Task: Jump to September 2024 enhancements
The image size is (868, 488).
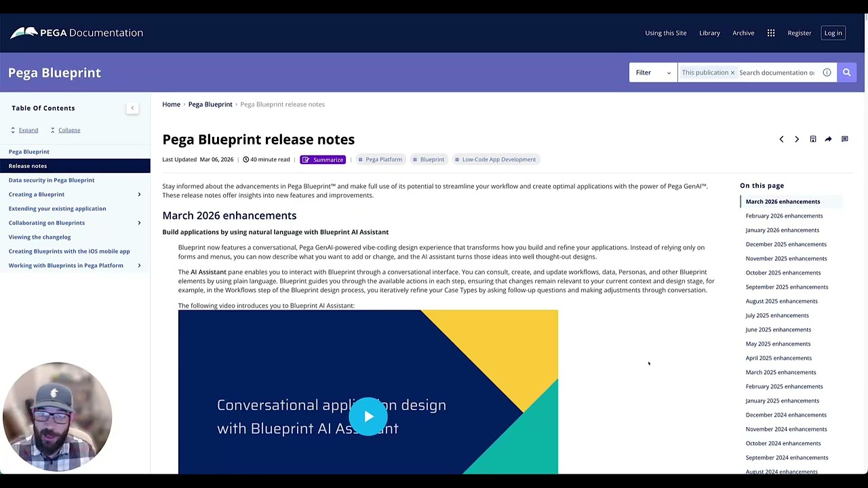Action: [787, 457]
